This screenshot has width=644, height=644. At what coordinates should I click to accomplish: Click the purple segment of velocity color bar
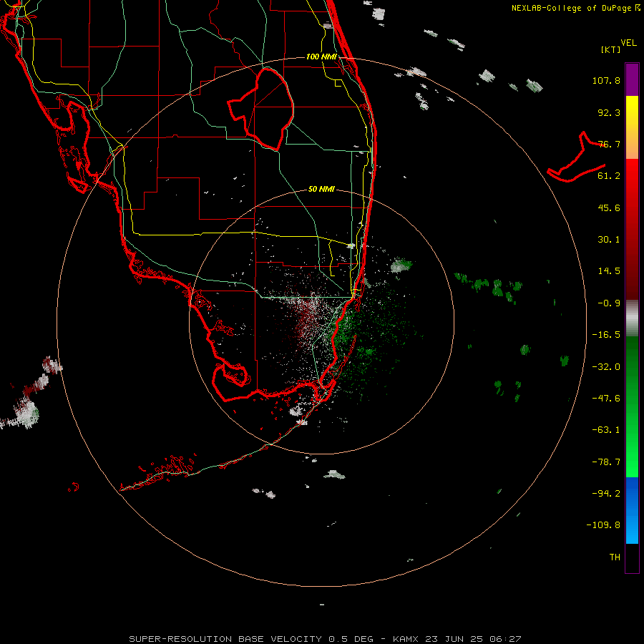(632, 79)
